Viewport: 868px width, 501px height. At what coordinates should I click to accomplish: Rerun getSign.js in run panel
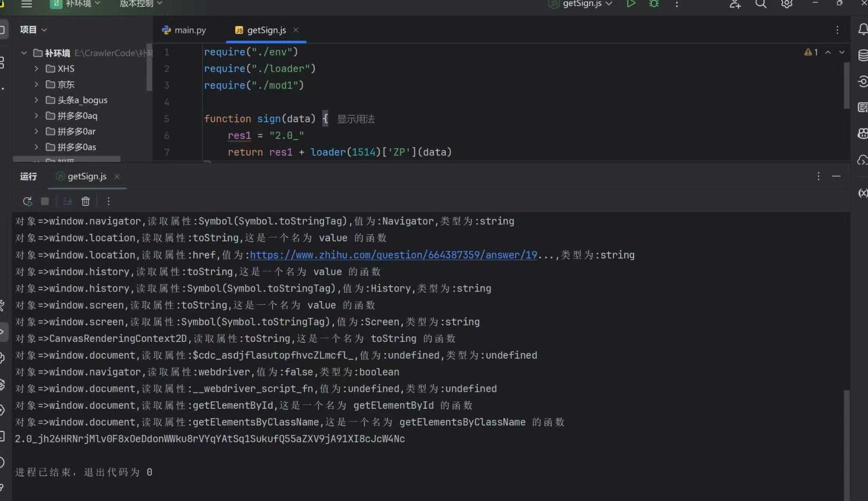pyautogui.click(x=27, y=201)
